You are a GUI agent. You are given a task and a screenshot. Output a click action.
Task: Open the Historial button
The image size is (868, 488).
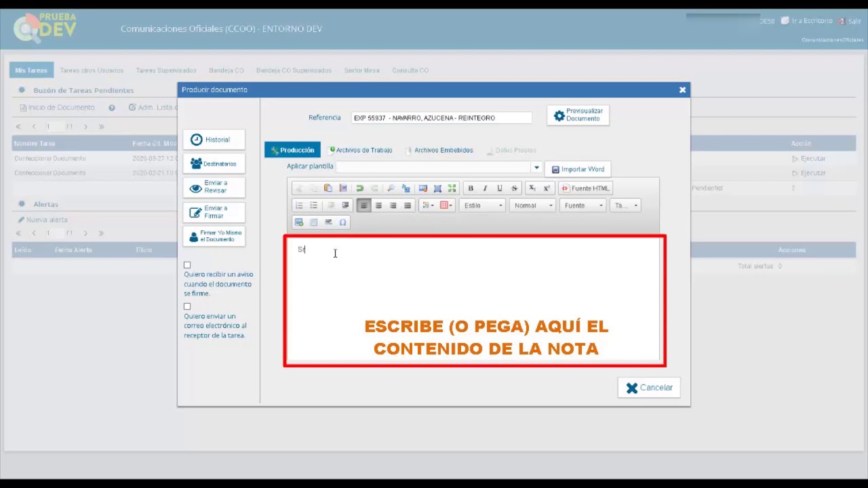[214, 140]
